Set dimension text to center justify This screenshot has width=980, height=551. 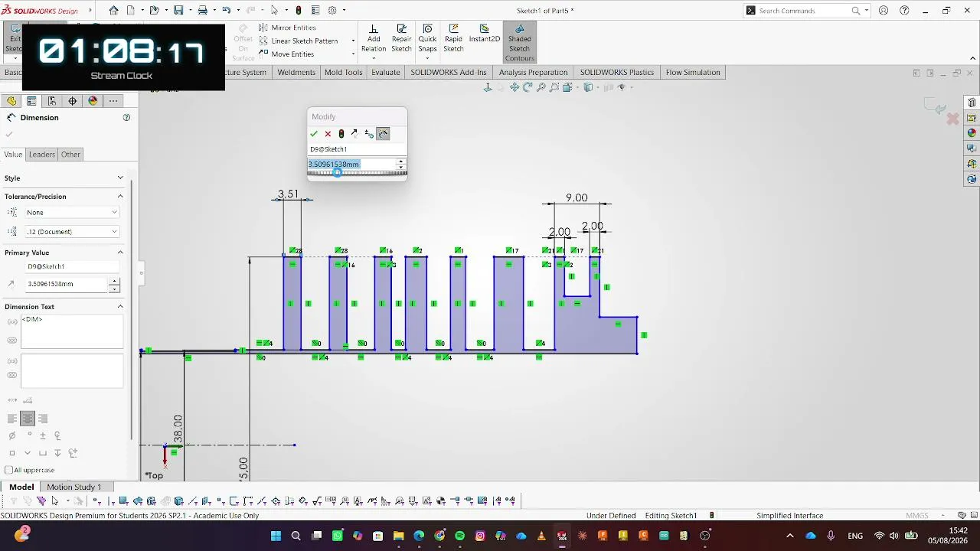click(x=28, y=419)
